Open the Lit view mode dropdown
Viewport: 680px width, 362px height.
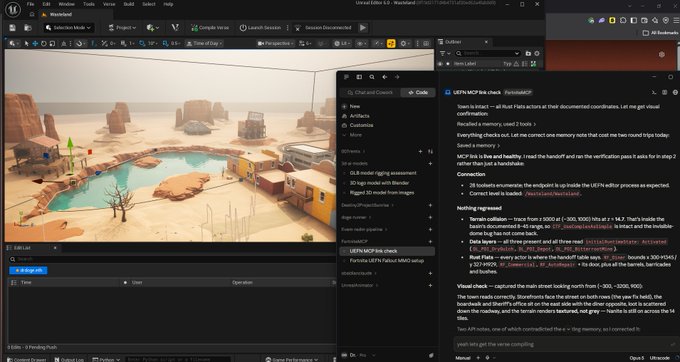click(x=342, y=43)
